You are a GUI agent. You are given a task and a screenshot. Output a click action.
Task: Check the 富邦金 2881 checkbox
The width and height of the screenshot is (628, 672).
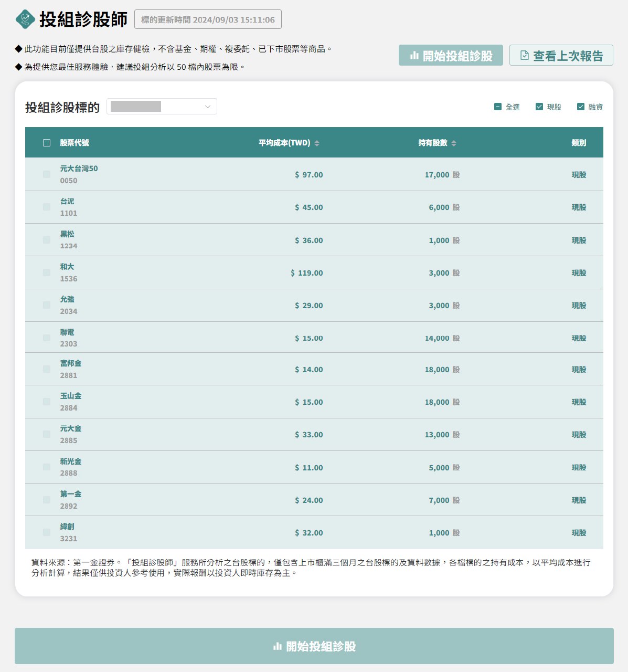pyautogui.click(x=47, y=369)
